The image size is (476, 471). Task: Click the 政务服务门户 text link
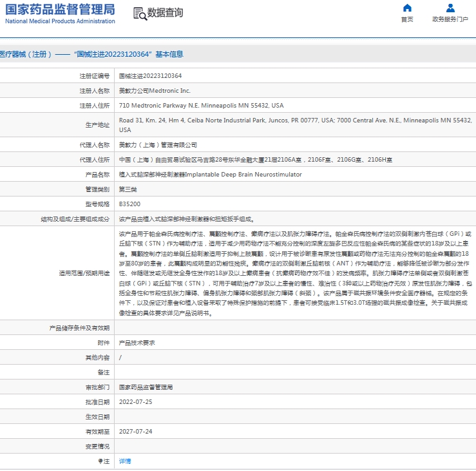450,19
